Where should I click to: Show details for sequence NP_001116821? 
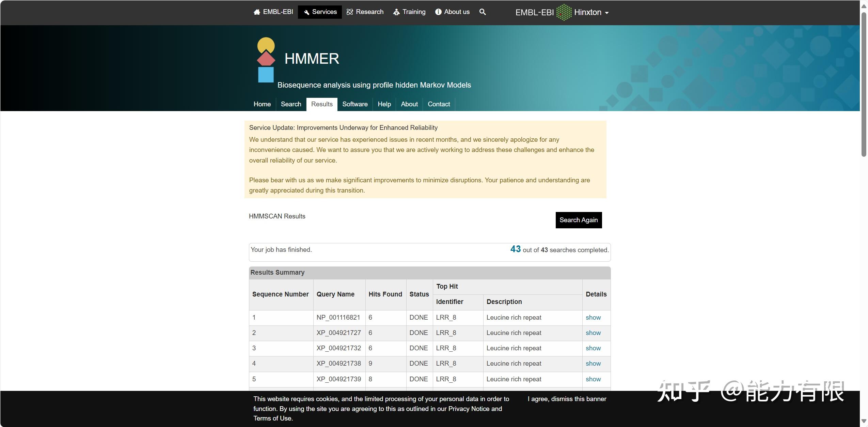pos(593,317)
